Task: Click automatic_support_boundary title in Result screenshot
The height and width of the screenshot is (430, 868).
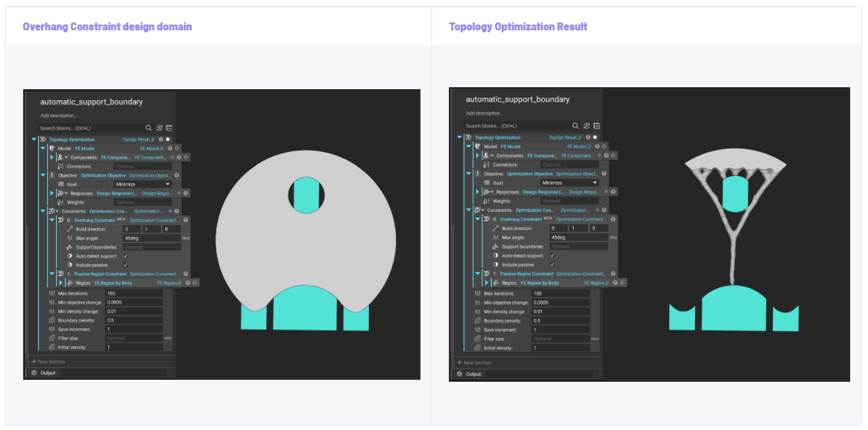Action: click(x=518, y=99)
